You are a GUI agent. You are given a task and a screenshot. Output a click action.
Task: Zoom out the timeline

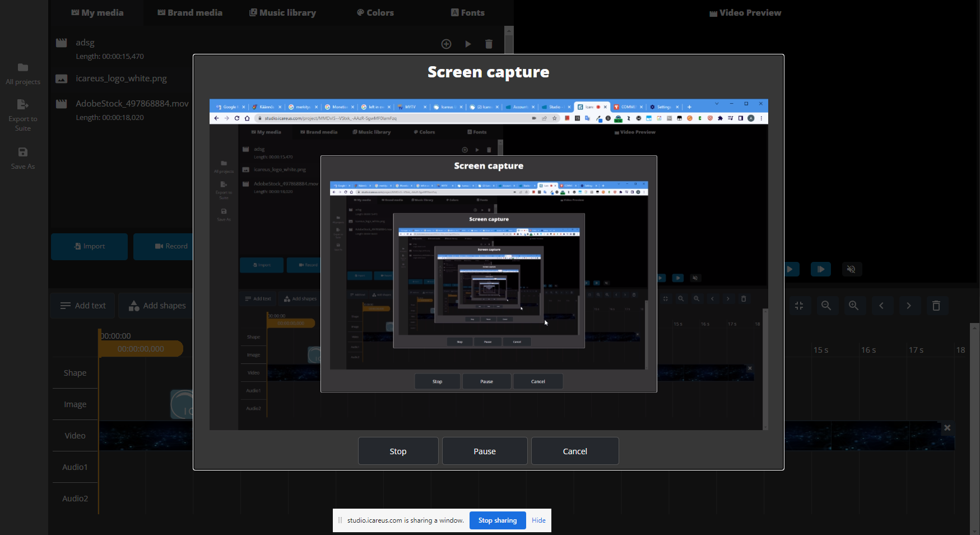[x=826, y=306]
